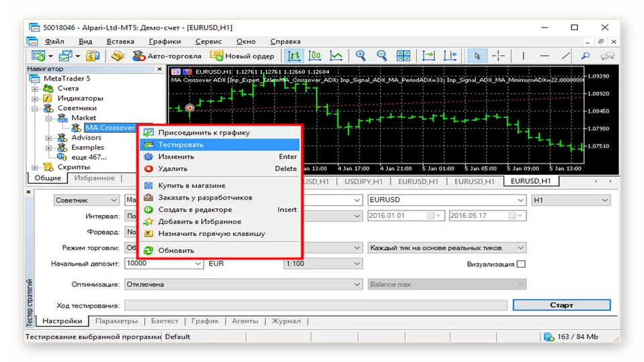Switch to Избранное navigator tab
Viewport: 644px width, 362px height.
pyautogui.click(x=95, y=178)
